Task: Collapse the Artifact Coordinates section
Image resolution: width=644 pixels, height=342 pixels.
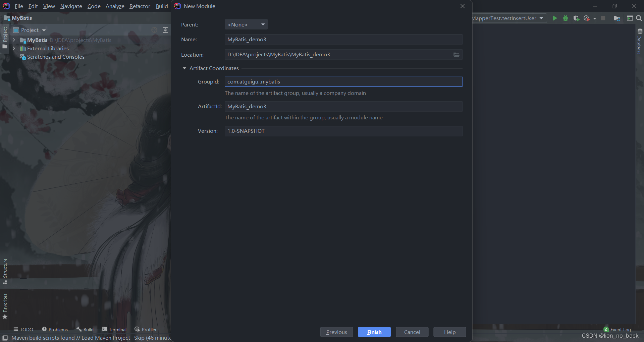Action: [184, 68]
